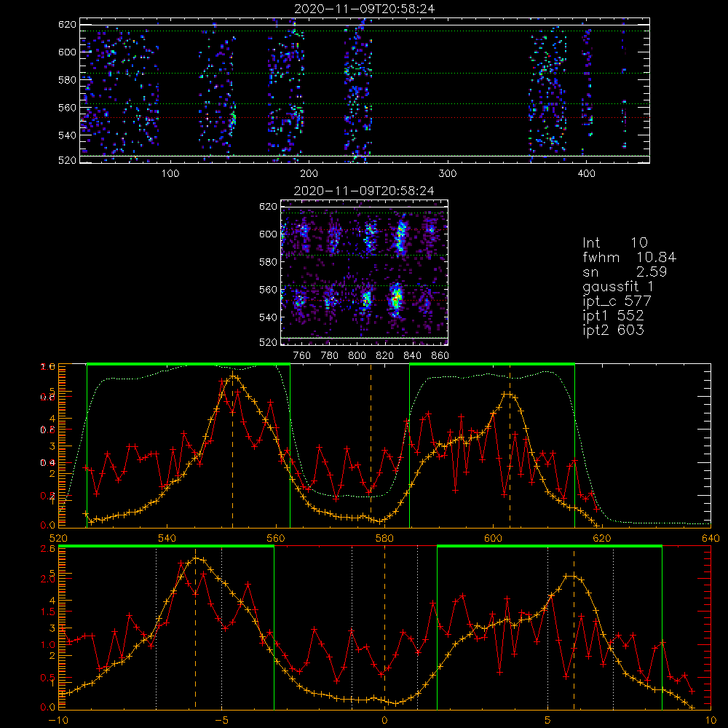The height and width of the screenshot is (728, 728).
Task: Click x-axis label 100 on top plot
Action: 170,174
